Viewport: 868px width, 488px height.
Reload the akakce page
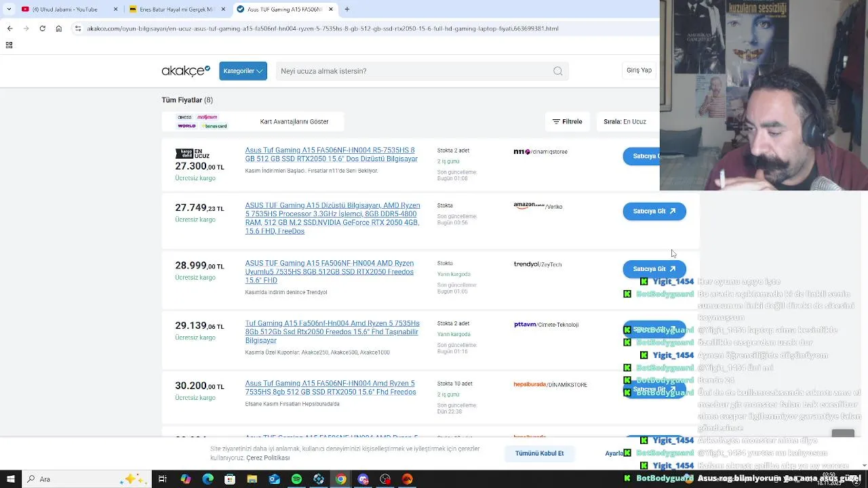coord(42,28)
